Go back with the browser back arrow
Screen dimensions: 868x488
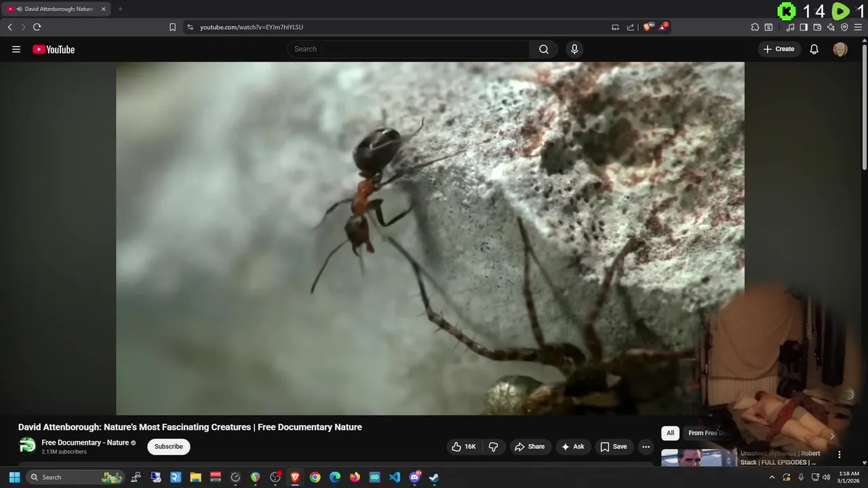(x=9, y=27)
